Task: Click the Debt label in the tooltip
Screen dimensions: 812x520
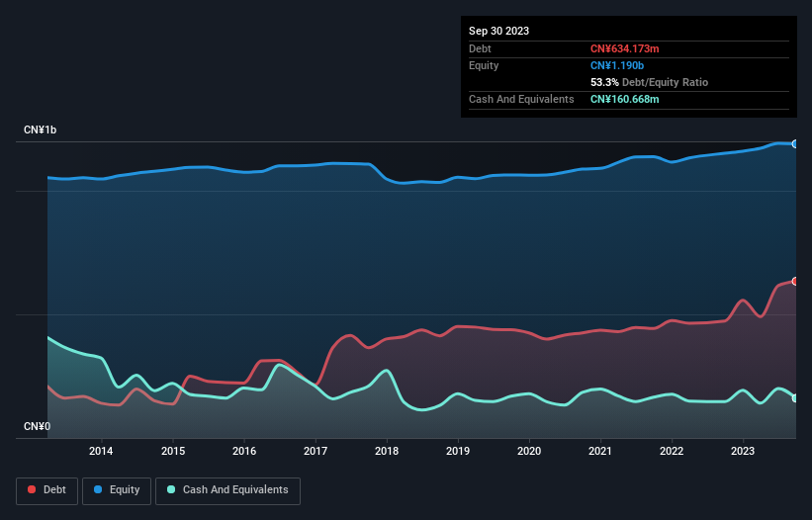Action: point(480,48)
